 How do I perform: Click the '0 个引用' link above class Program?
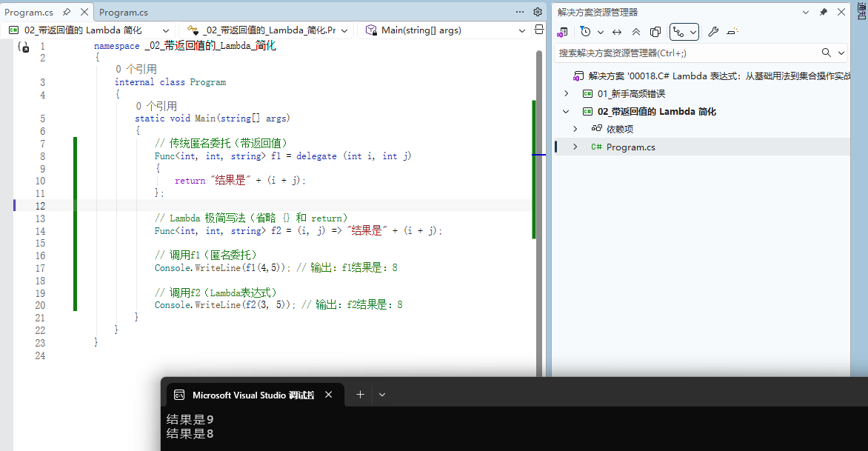click(x=136, y=69)
